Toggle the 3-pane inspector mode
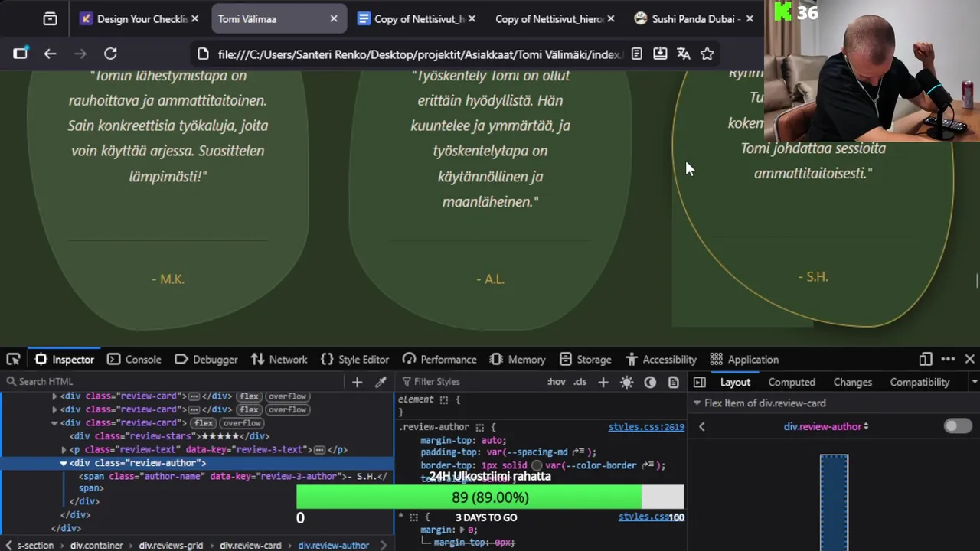This screenshot has width=980, height=551. 700,382
